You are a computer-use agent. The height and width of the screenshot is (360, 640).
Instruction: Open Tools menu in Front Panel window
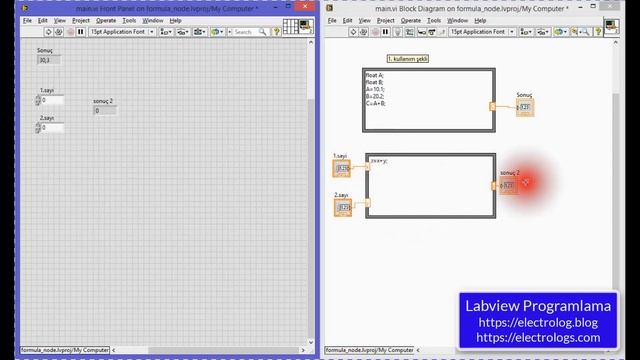(x=129, y=20)
